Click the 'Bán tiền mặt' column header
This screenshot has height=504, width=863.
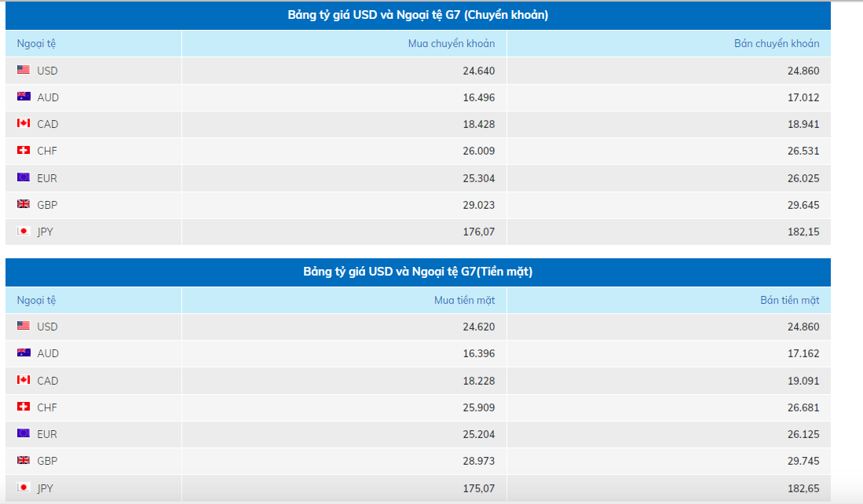click(x=790, y=300)
